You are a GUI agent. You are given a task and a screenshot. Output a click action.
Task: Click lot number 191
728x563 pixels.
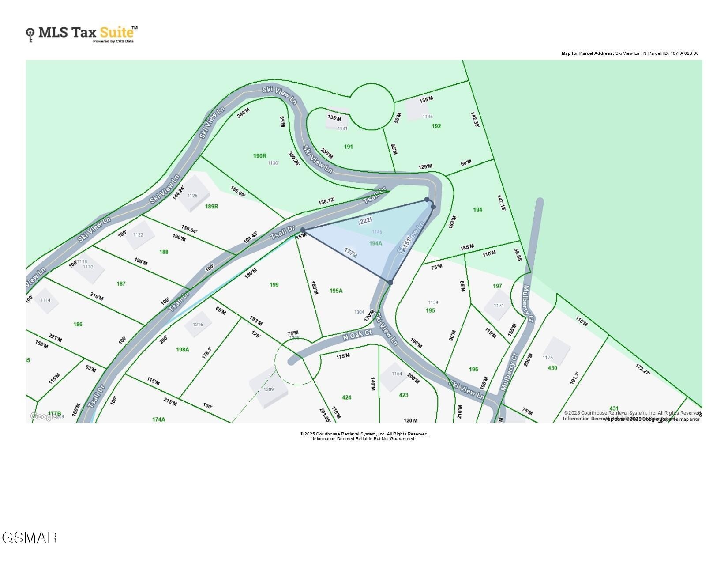[349, 147]
